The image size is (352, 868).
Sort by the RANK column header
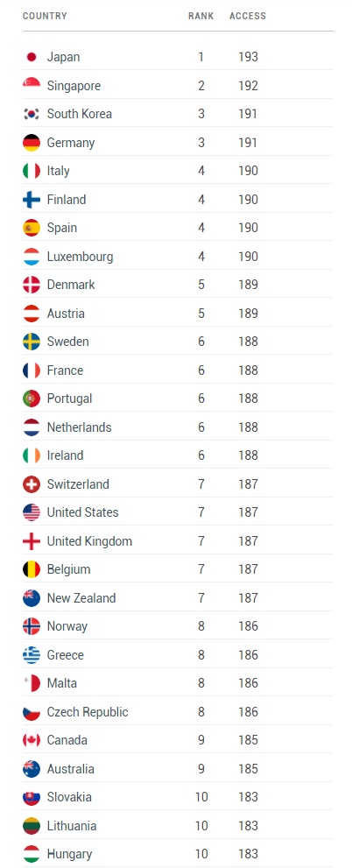201,16
